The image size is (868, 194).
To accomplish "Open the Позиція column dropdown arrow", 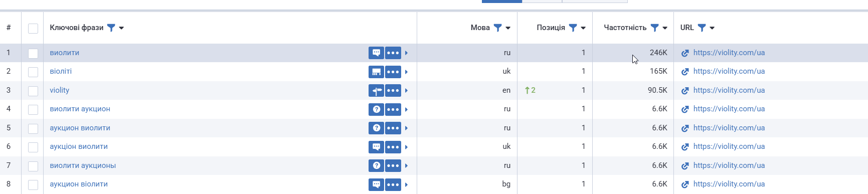I will (583, 28).
